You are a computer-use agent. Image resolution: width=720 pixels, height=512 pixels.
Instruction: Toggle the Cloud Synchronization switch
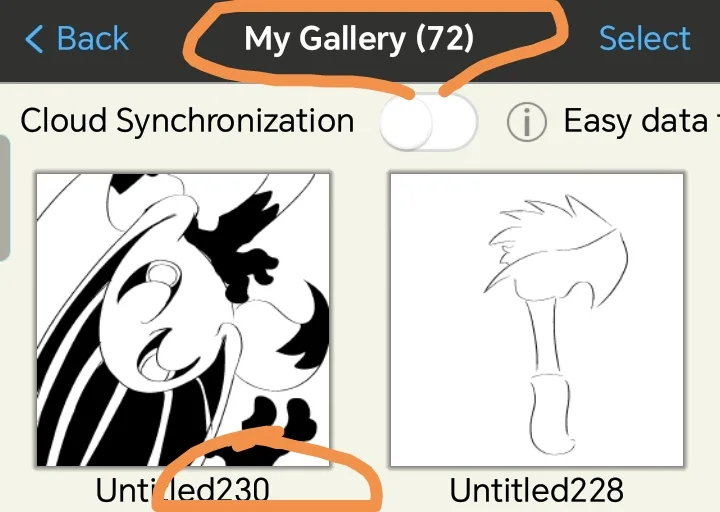click(x=428, y=122)
